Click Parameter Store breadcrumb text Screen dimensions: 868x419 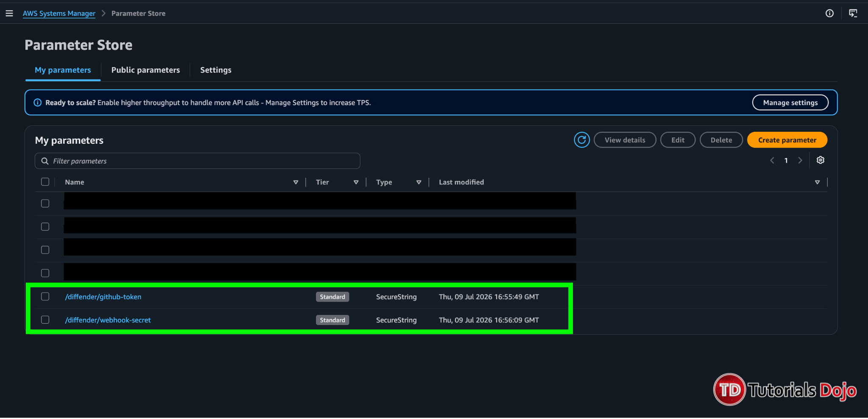pyautogui.click(x=138, y=14)
